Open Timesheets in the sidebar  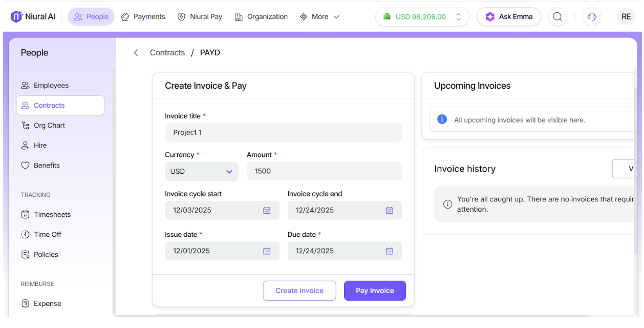pos(52,214)
